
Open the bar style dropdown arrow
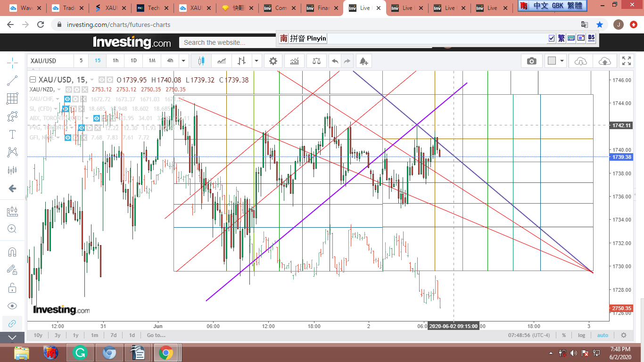point(256,61)
